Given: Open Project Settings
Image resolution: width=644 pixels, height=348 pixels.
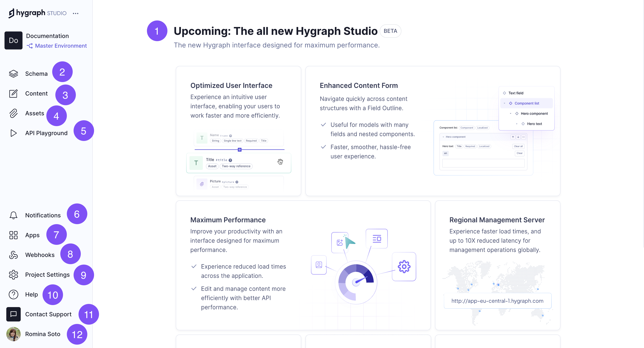Looking at the screenshot, I should 47,274.
